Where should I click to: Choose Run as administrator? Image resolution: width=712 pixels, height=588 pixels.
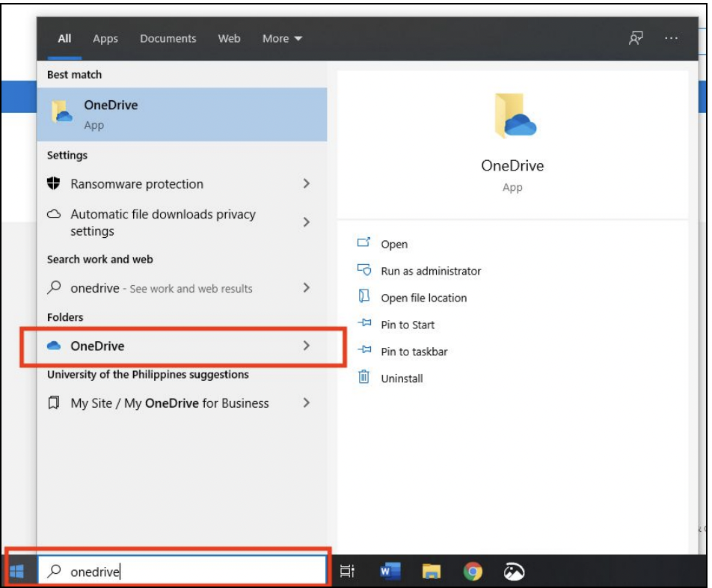[430, 272]
